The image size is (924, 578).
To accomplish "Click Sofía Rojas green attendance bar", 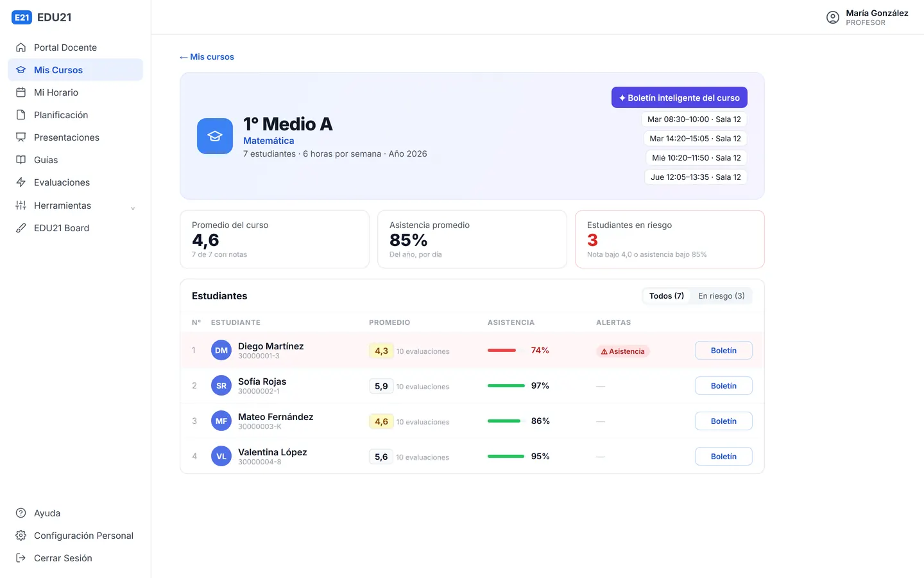I will 506,386.
